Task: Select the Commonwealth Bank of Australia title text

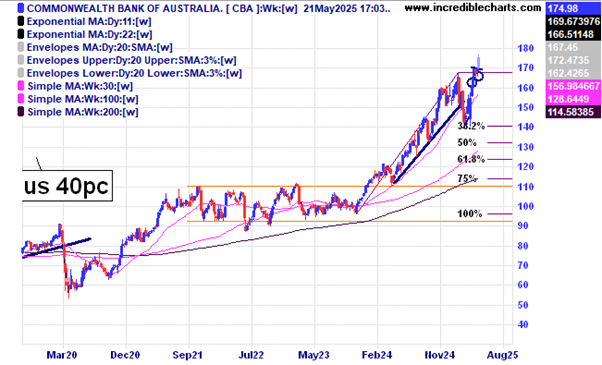Action: tap(124, 8)
